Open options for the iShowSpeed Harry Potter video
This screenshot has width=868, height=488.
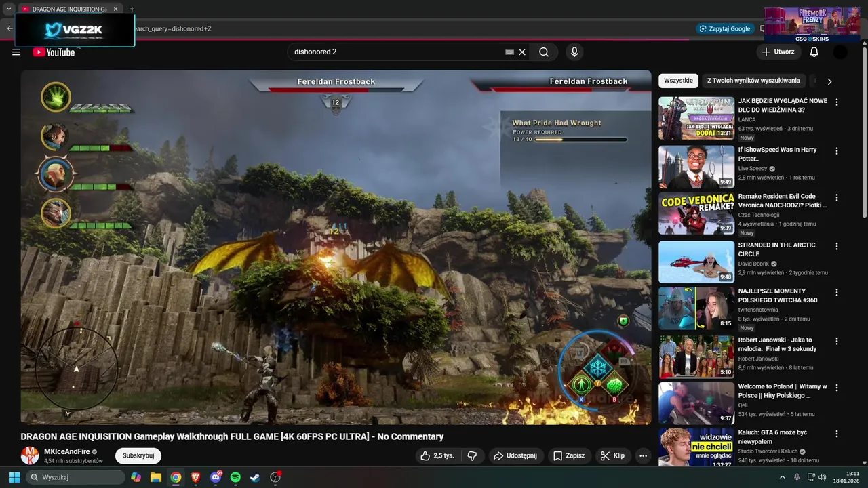(x=836, y=151)
